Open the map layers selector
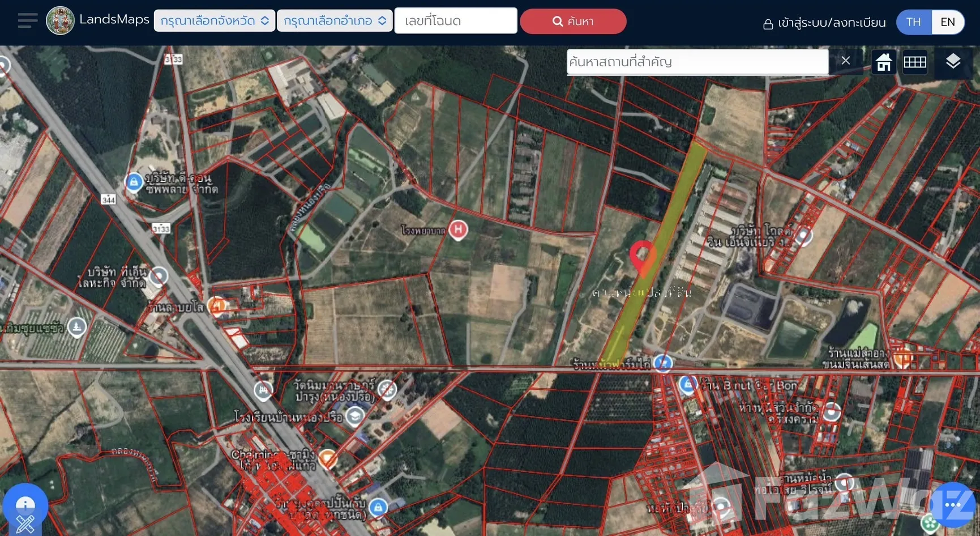 (953, 61)
